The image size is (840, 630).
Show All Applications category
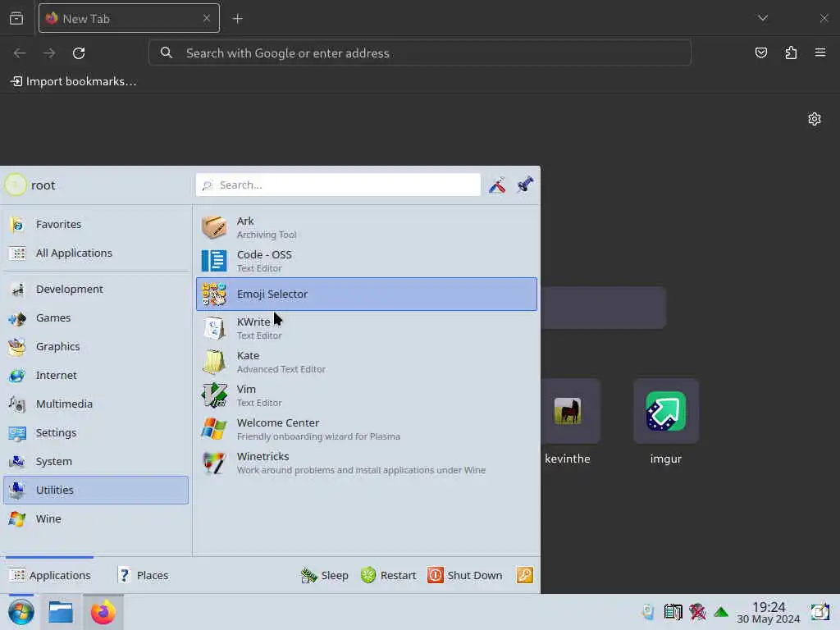[96, 253]
